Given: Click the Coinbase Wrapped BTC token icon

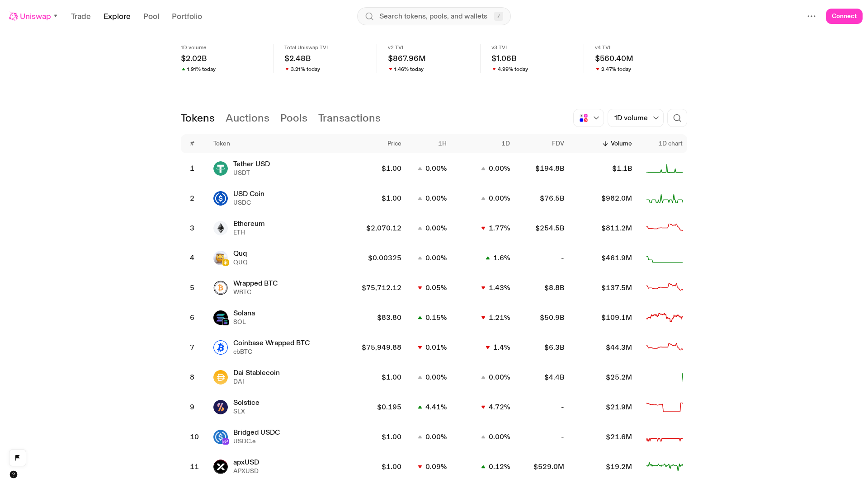Looking at the screenshot, I should (x=221, y=347).
